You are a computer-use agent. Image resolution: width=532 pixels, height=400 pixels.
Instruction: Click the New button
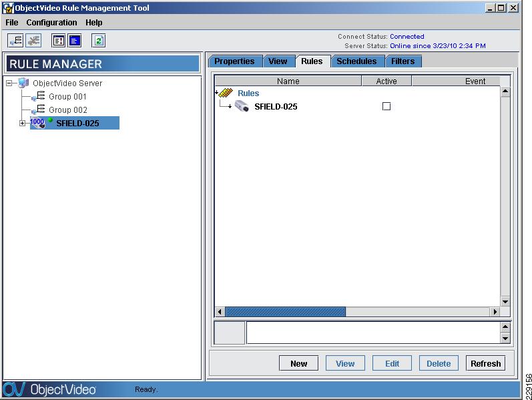tap(298, 363)
